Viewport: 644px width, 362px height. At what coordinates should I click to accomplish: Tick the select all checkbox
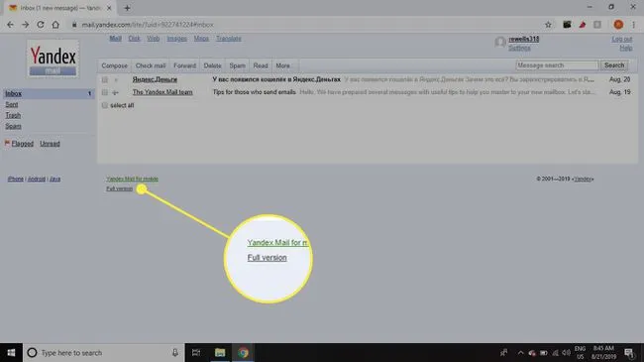(105, 105)
